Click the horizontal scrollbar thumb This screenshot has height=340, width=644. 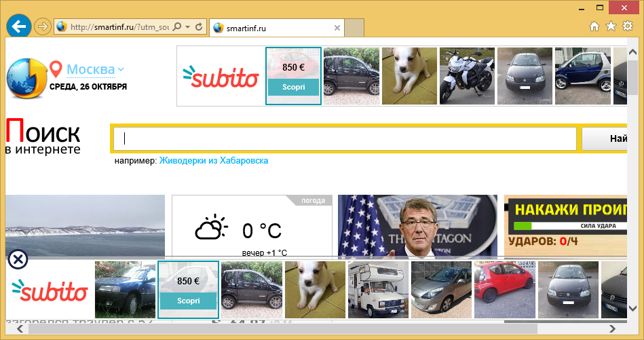pyautogui.click(x=282, y=328)
